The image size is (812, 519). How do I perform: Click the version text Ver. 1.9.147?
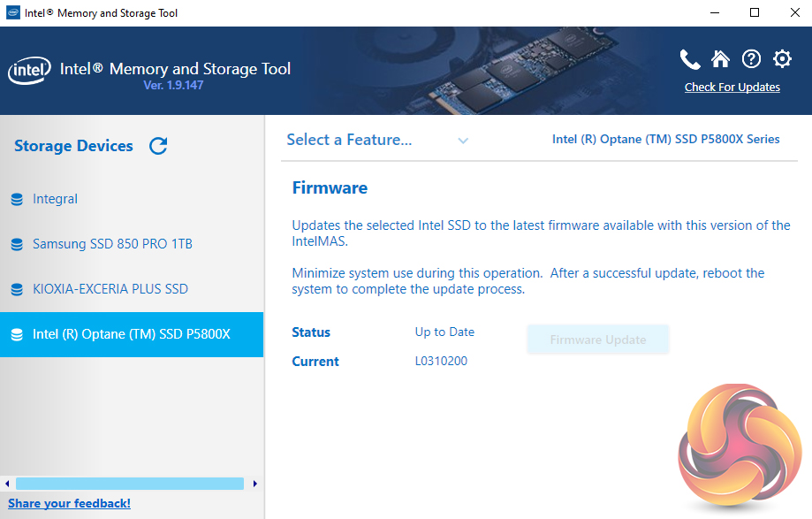[173, 86]
